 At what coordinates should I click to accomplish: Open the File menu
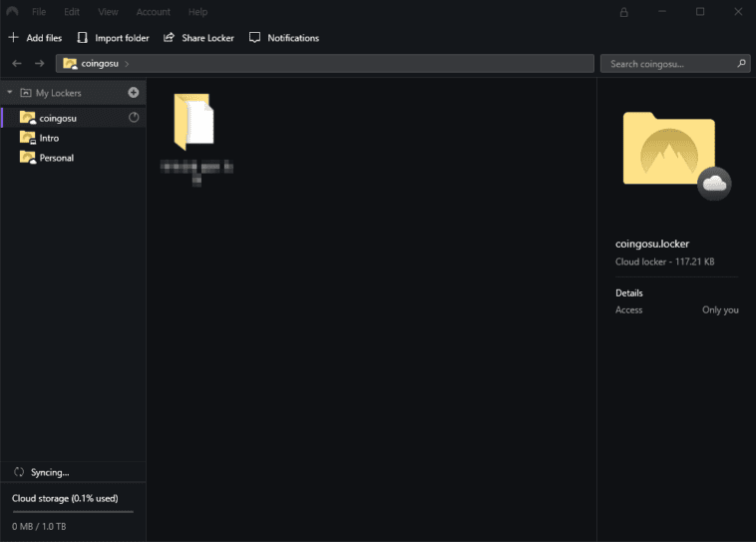(39, 12)
